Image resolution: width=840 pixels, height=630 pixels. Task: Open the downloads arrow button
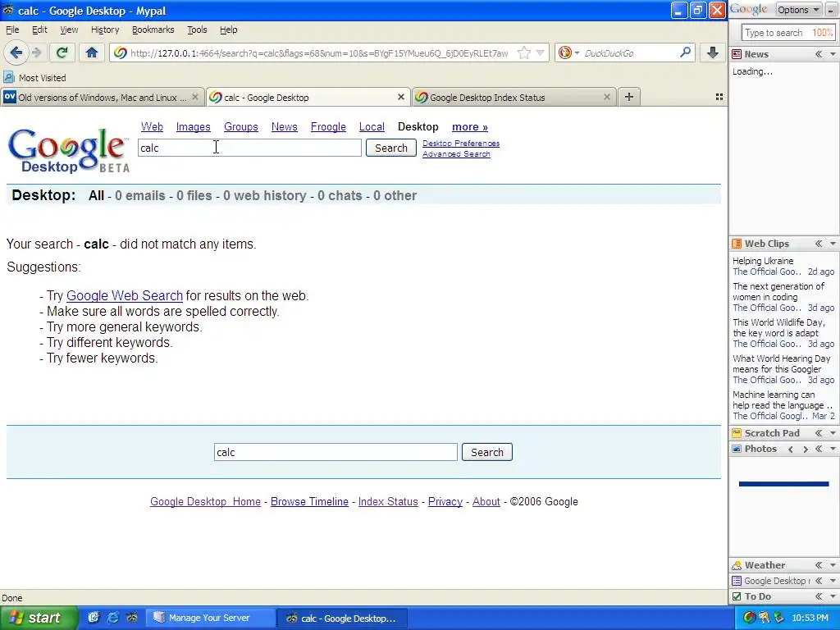(713, 52)
